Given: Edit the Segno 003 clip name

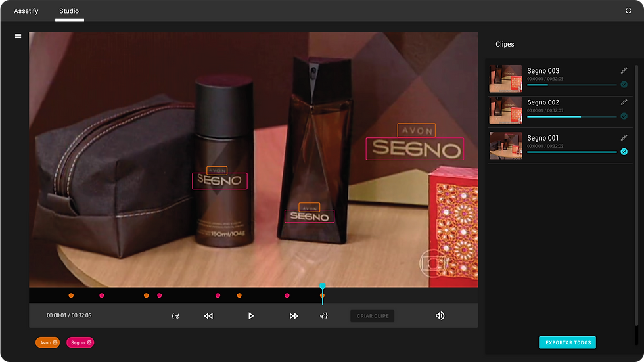Looking at the screenshot, I should click(624, 70).
